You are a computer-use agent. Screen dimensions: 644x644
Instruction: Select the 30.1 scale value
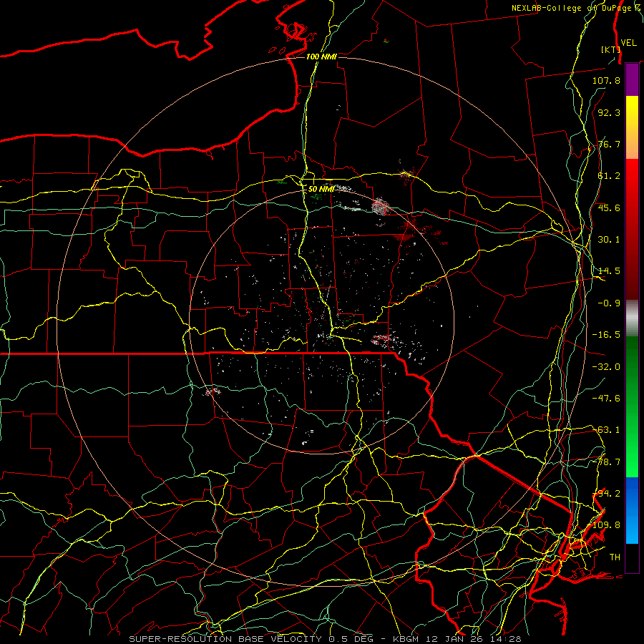pos(609,240)
